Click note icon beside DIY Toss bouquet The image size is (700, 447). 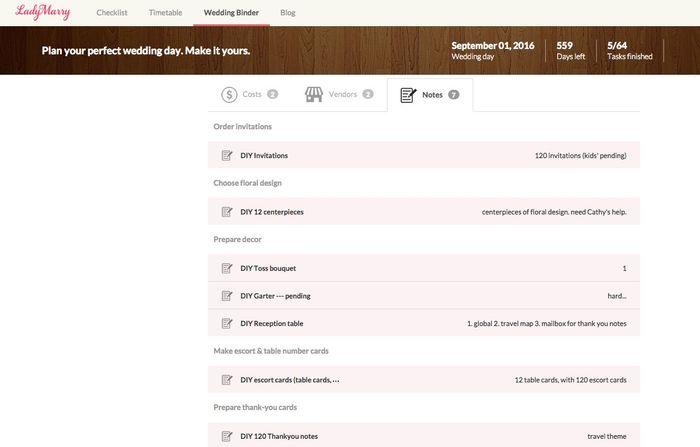tap(226, 268)
